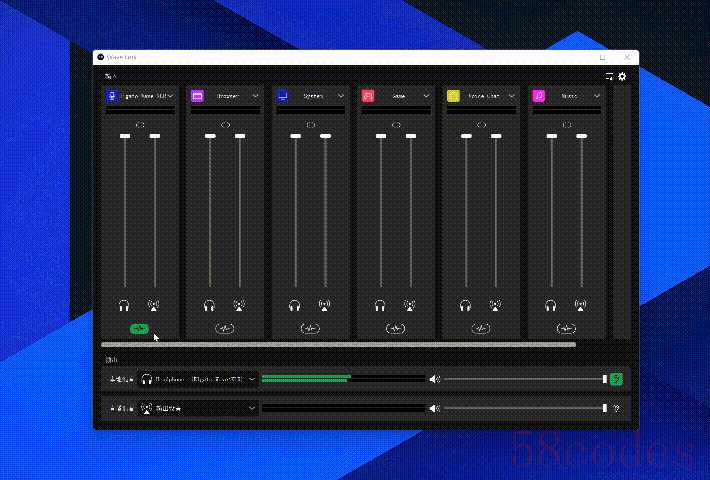Viewport: 710px width, 480px height.
Task: Open effects on the Music channel
Action: pos(566,328)
